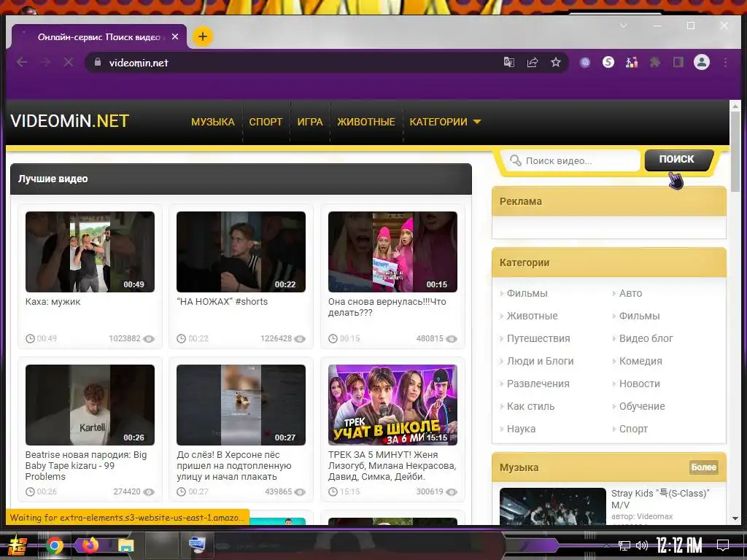Stop page loading with the X button
The image size is (747, 560).
69,63
